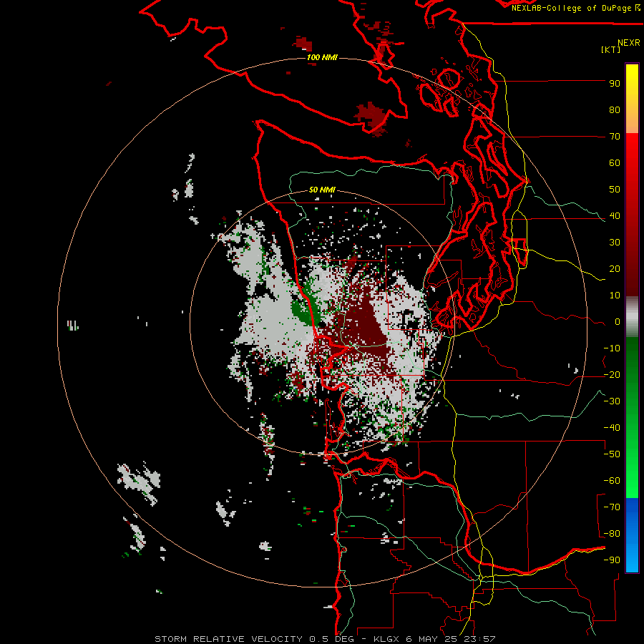This screenshot has width=644, height=644.
Task: Click the 100 NMI range ring label
Action: [x=322, y=57]
